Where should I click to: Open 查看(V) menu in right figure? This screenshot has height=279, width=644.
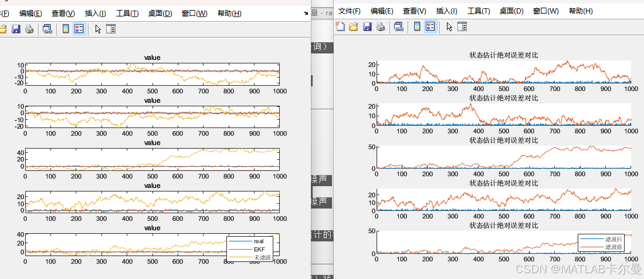pos(415,11)
